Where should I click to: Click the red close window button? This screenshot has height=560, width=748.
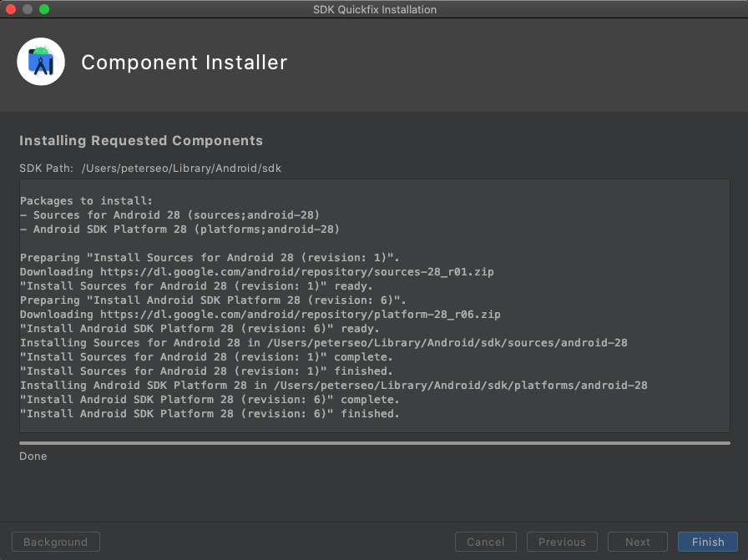pos(11,9)
